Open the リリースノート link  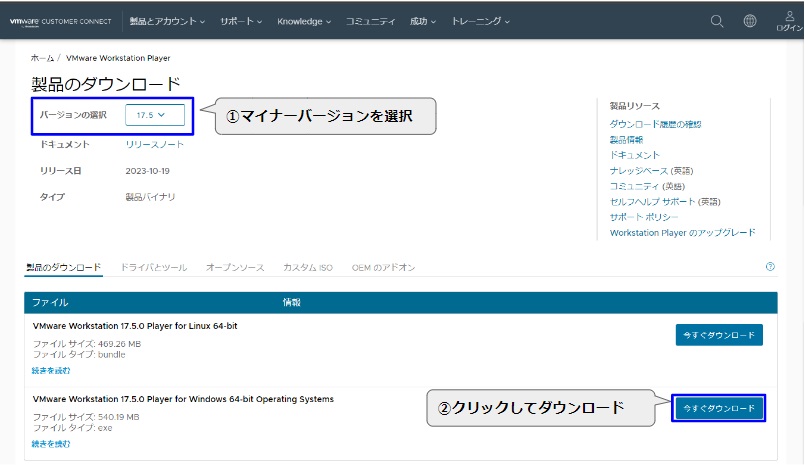(x=155, y=145)
